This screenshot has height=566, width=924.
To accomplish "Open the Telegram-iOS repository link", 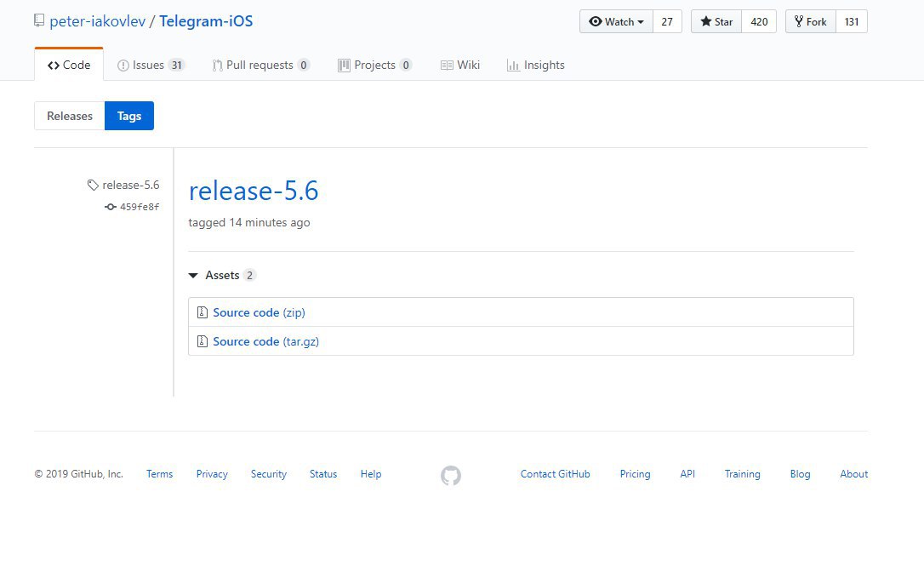I will click(206, 21).
